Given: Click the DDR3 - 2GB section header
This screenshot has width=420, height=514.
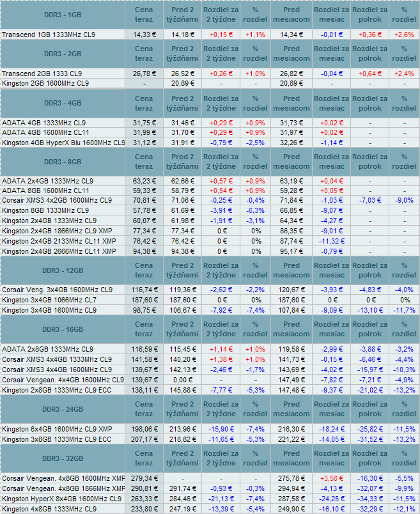Looking at the screenshot, I should click(x=63, y=54).
